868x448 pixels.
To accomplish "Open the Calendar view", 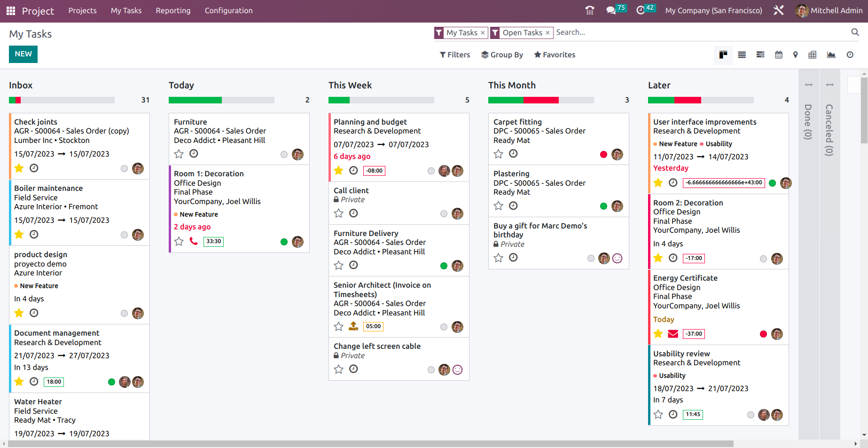I will (x=778, y=55).
